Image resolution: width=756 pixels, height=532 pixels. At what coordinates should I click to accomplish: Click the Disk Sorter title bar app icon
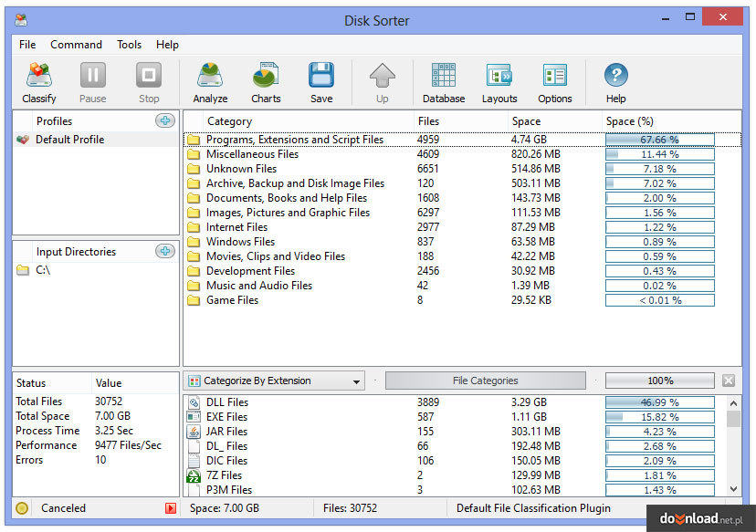[21, 20]
